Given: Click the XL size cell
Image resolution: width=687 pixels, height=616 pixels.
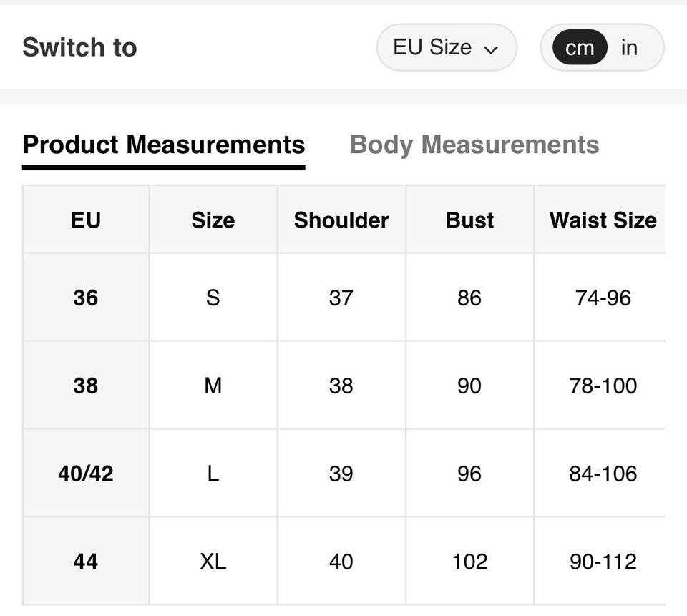Looking at the screenshot, I should click(x=213, y=561).
